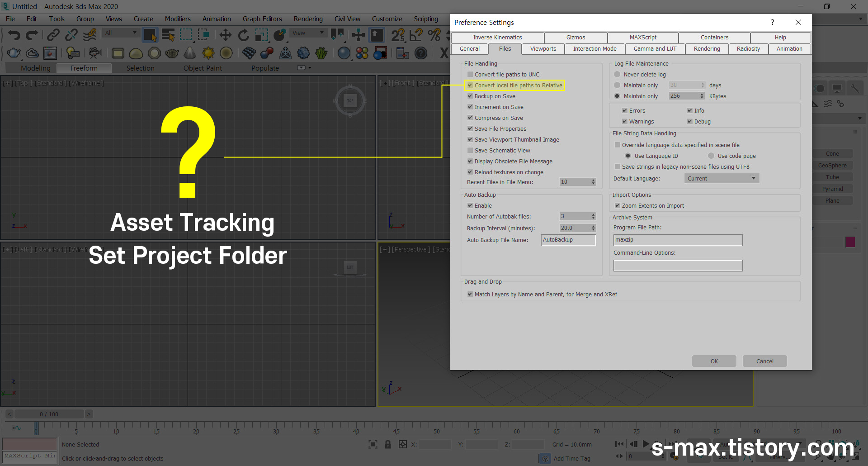Click the Play Animation button
868x466 pixels.
pyautogui.click(x=646, y=444)
